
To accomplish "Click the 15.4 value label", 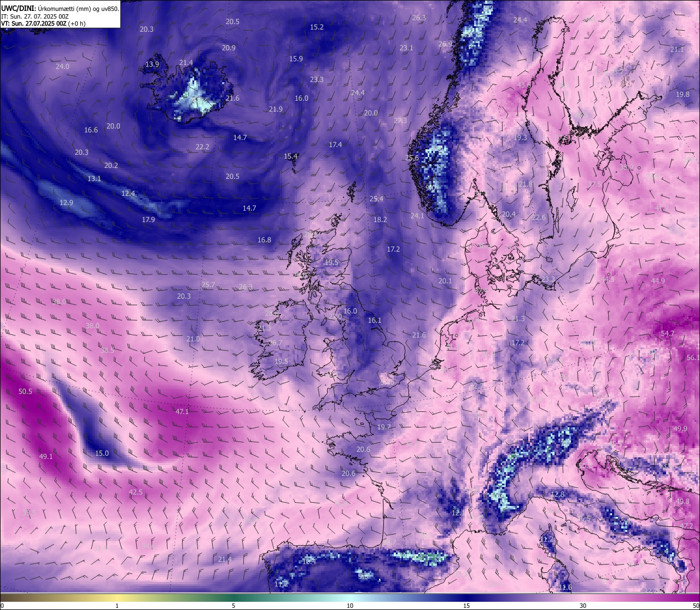I will 290,156.
